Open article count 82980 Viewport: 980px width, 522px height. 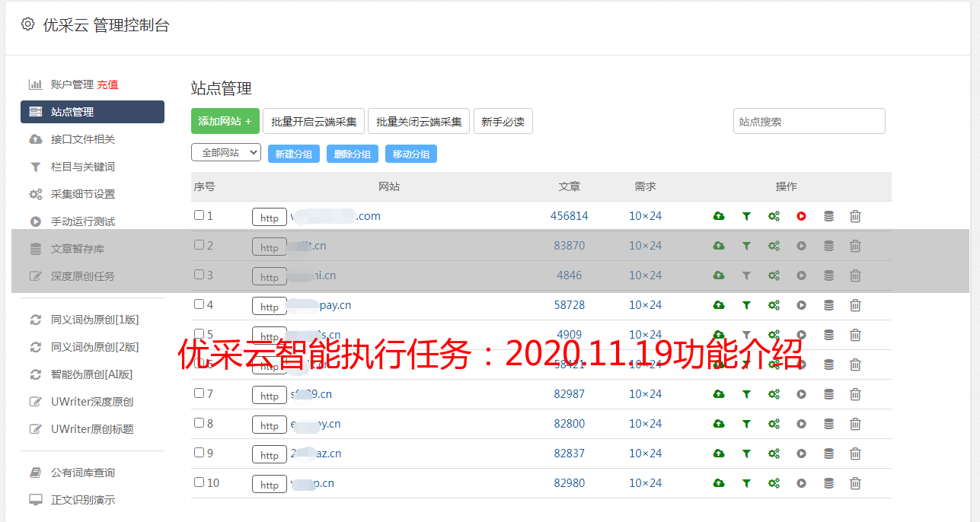pos(570,483)
